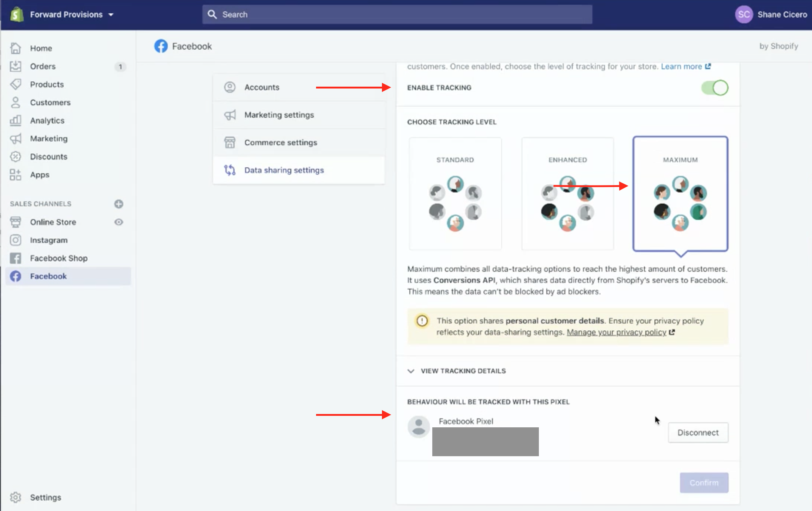Select the Data sharing settings tab

click(x=299, y=170)
